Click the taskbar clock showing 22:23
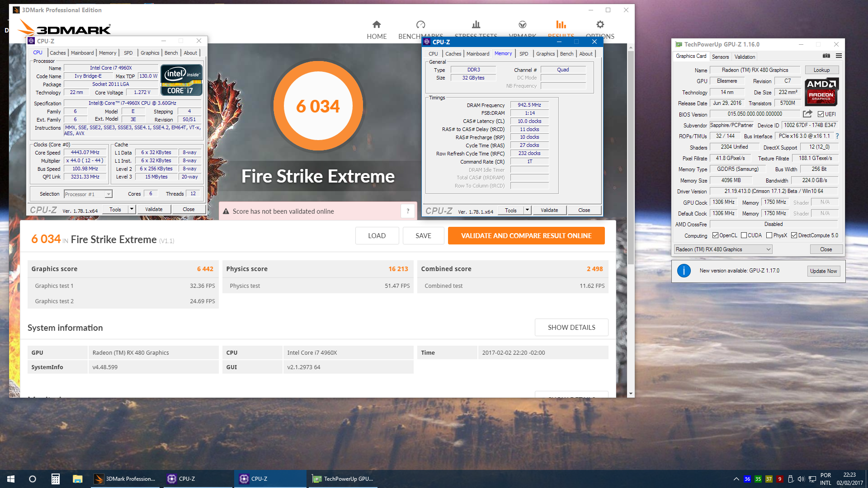Screen dimensions: 868x488 click(849, 479)
